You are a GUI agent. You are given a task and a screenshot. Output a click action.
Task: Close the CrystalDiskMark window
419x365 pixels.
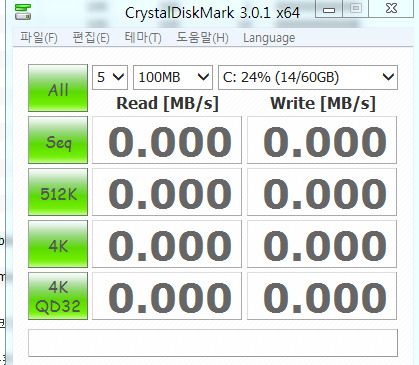[391, 9]
